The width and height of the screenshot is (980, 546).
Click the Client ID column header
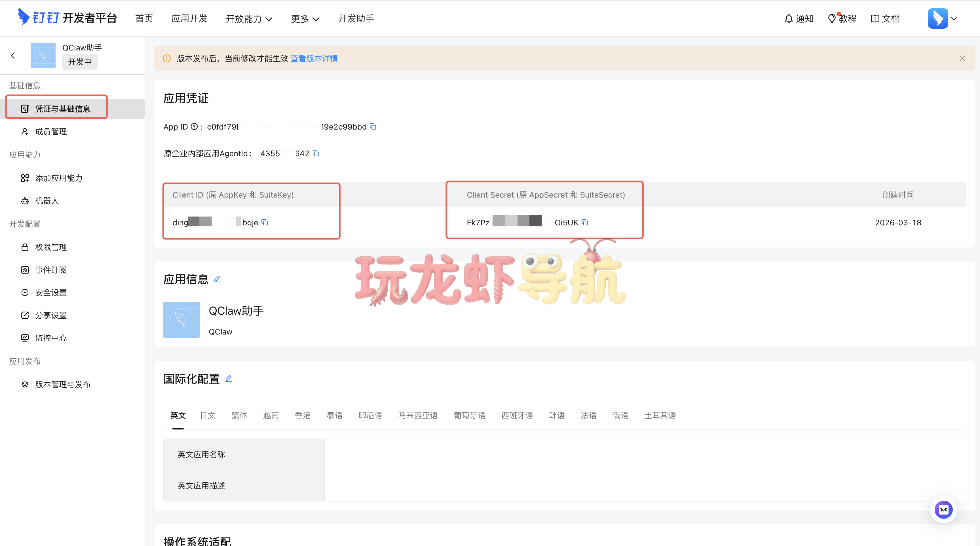[x=233, y=195]
